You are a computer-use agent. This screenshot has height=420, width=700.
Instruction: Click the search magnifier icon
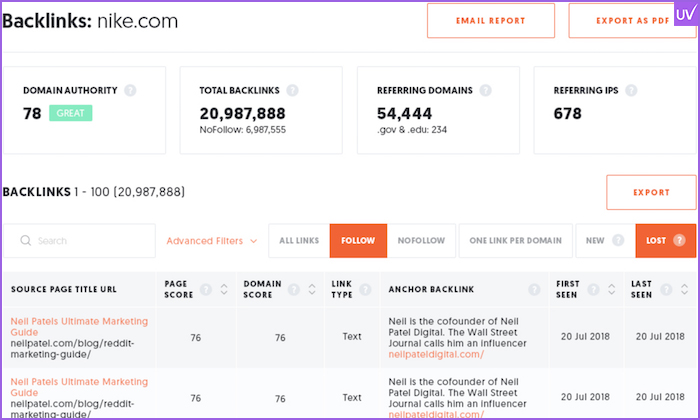25,241
